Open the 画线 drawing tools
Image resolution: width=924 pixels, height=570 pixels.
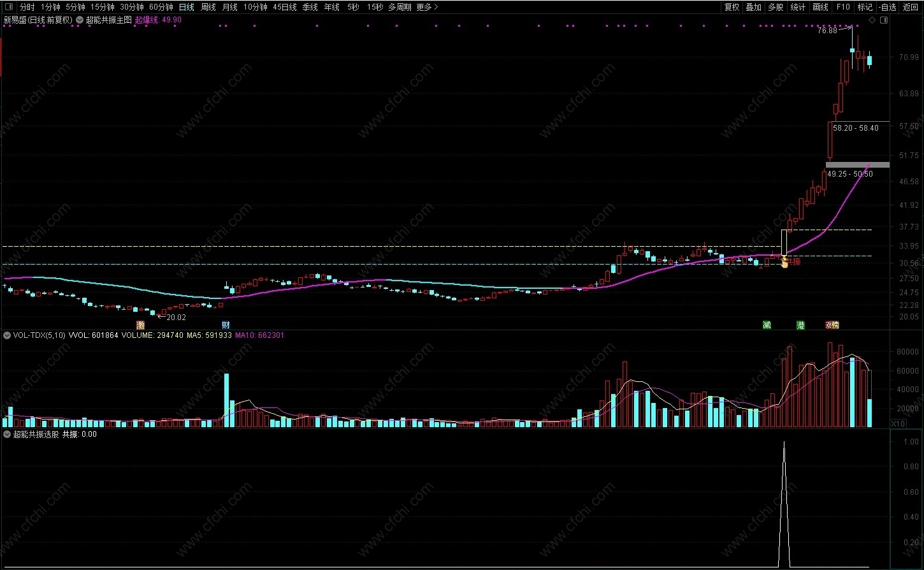pyautogui.click(x=820, y=8)
